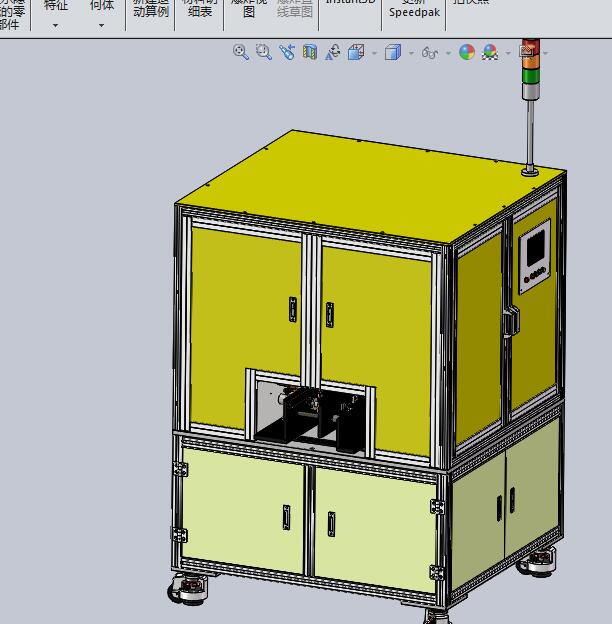Activate the Section View icon
This screenshot has width=612, height=624.
(310, 52)
